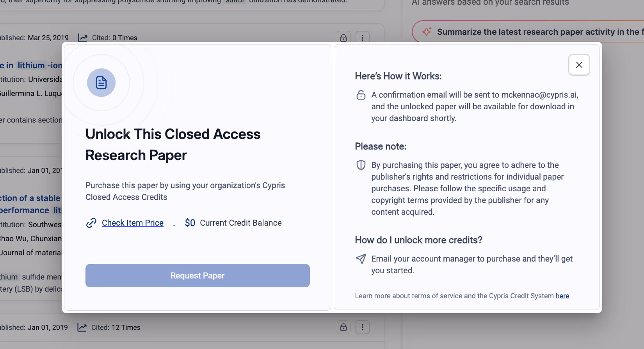
Task: Open the 'here' terms of service link
Action: click(x=562, y=296)
